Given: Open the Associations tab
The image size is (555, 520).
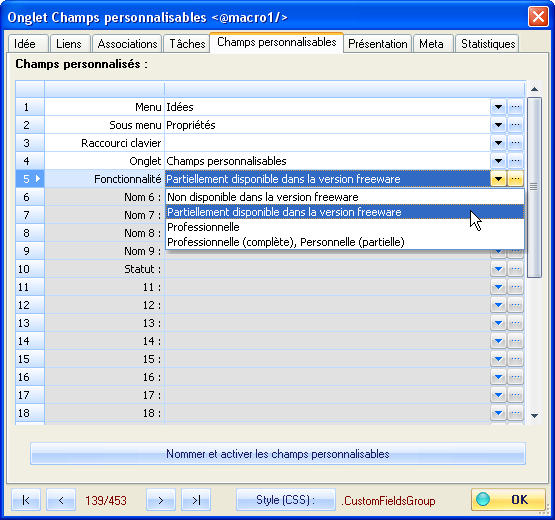Looking at the screenshot, I should [x=127, y=44].
